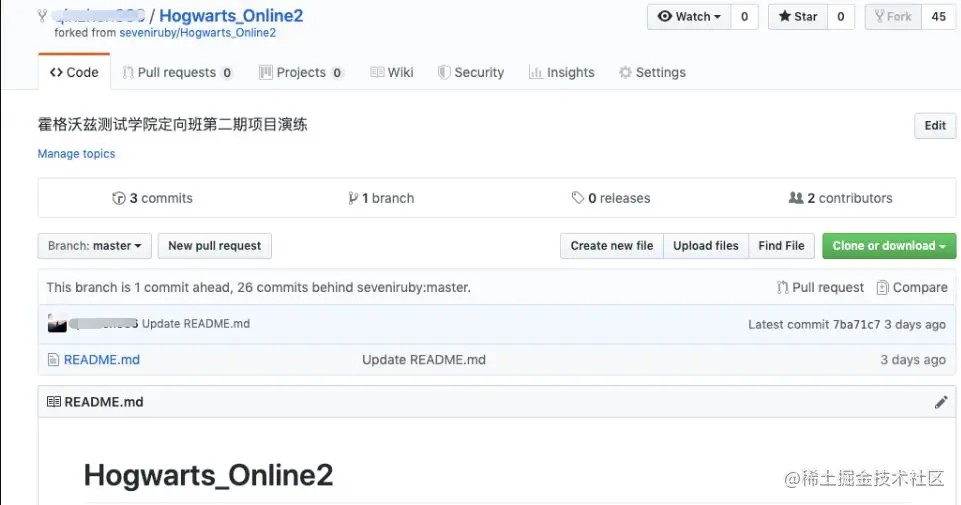Star this repository
Image resolution: width=961 pixels, height=505 pixels.
(798, 17)
